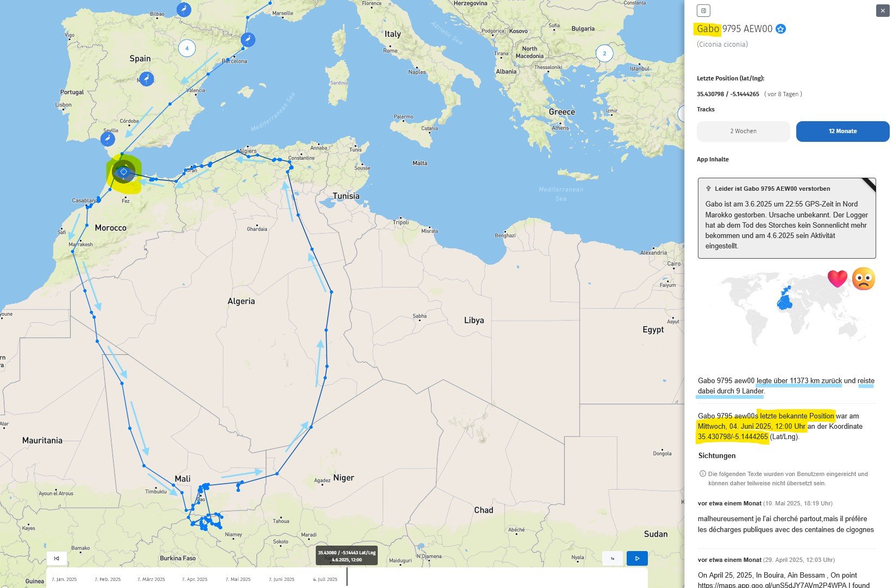The image size is (893, 588).
Task: Click the blue star favorite badge next to Gabo
Action: [780, 29]
